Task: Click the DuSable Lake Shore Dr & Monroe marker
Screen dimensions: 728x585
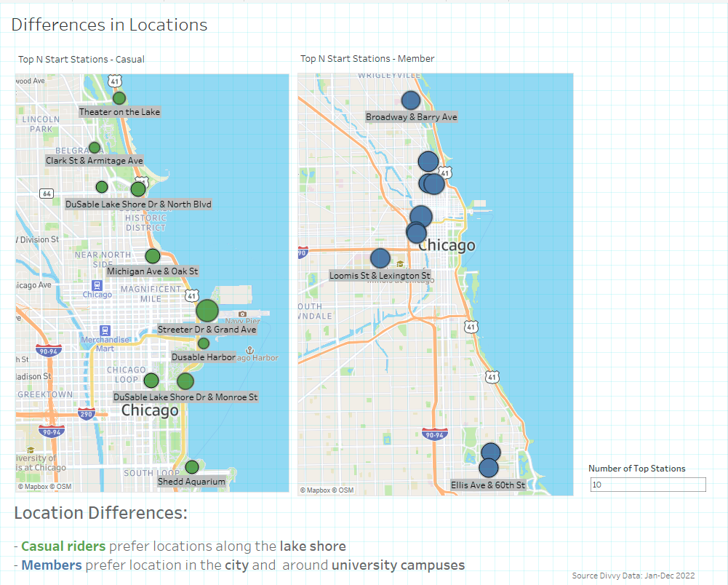Action: click(x=185, y=381)
